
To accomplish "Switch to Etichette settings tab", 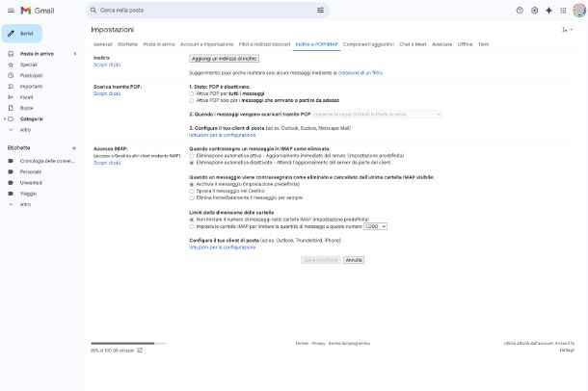I will 127,44.
